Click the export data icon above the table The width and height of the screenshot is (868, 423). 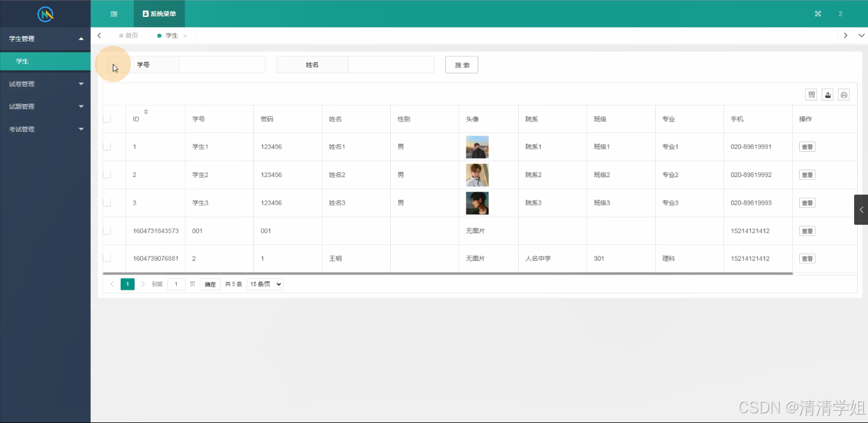(827, 95)
